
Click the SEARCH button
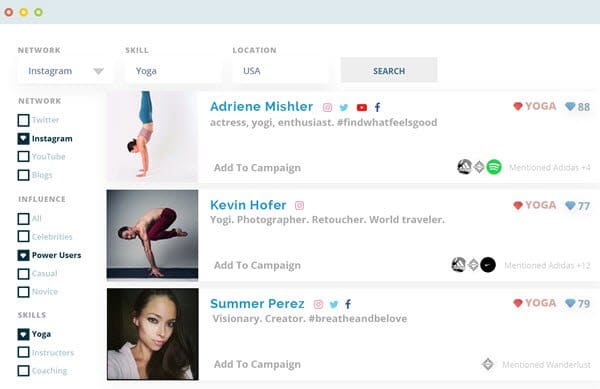point(389,70)
